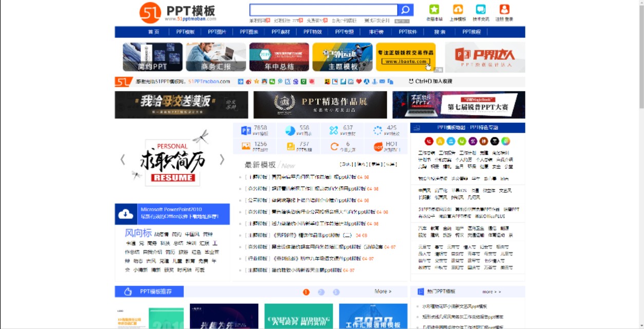The height and width of the screenshot is (329, 644).
Task: Click the More link beside PPT模板推荐
Action: click(383, 291)
